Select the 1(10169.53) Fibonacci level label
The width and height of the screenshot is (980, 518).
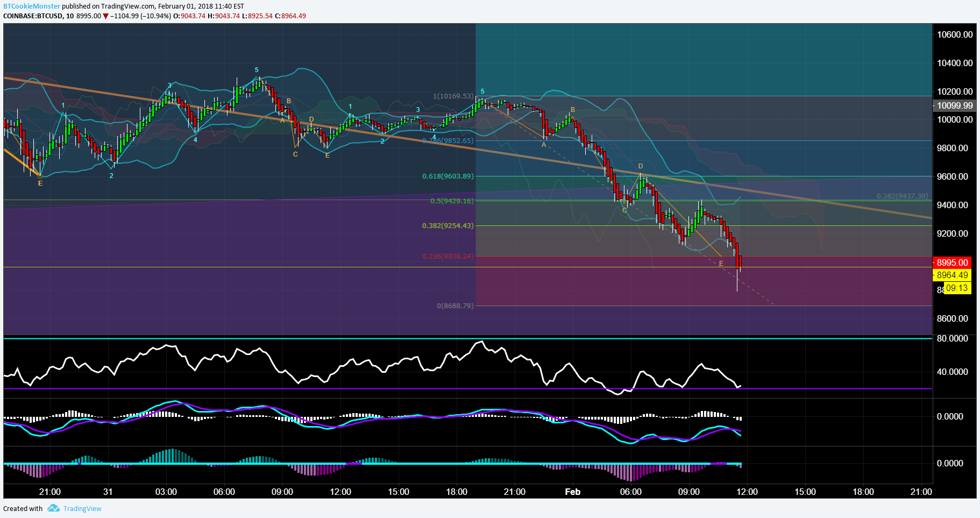pos(453,96)
